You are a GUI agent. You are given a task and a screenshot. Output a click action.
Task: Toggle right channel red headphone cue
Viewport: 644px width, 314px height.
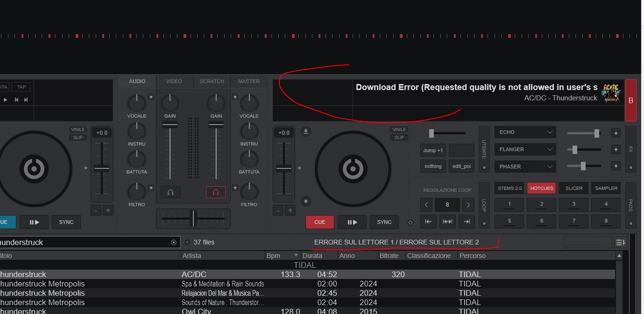pos(215,192)
